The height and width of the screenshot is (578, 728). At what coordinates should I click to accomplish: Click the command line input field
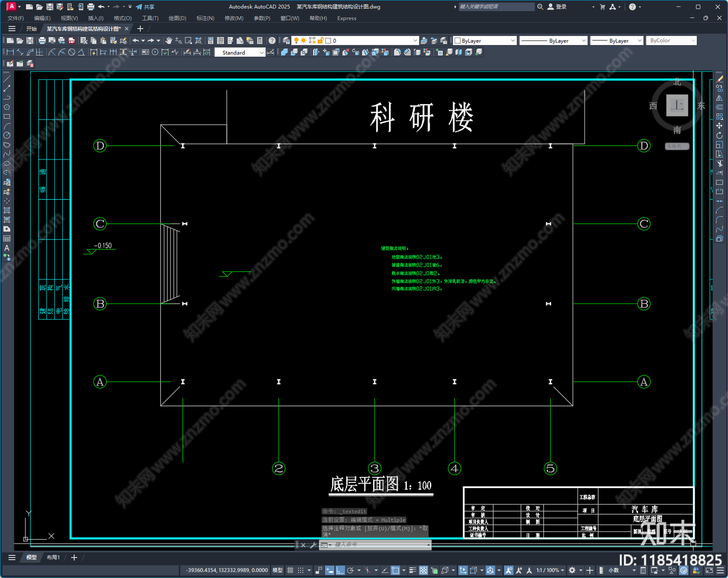[x=380, y=545]
